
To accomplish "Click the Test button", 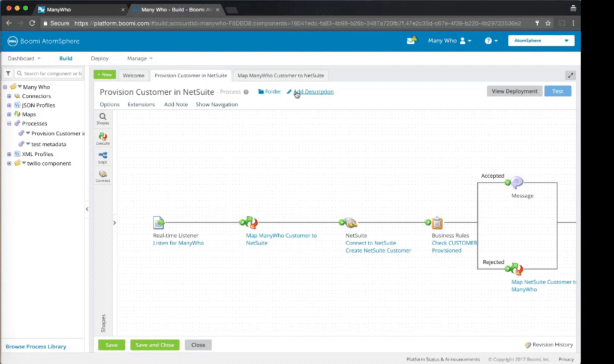I will coord(558,91).
